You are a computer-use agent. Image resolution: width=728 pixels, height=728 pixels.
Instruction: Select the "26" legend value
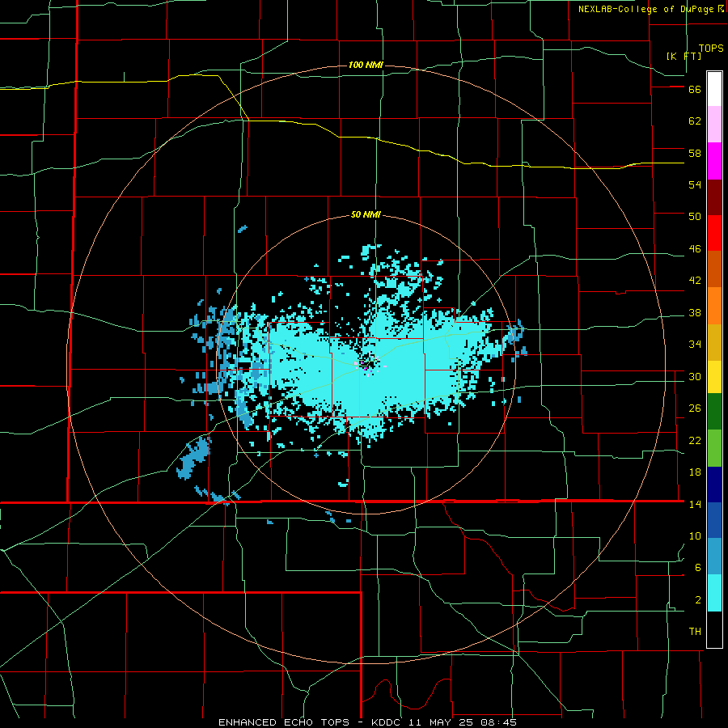tap(695, 408)
